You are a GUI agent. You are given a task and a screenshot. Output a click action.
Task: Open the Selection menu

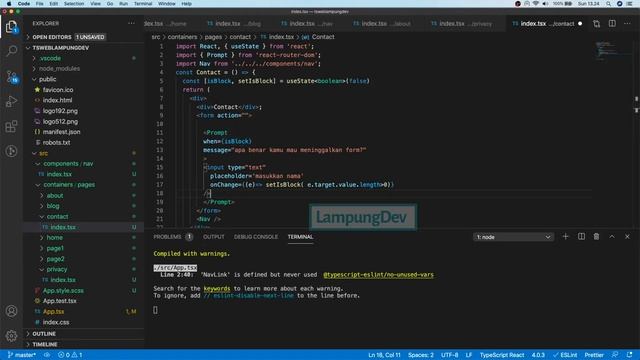tap(74, 4)
